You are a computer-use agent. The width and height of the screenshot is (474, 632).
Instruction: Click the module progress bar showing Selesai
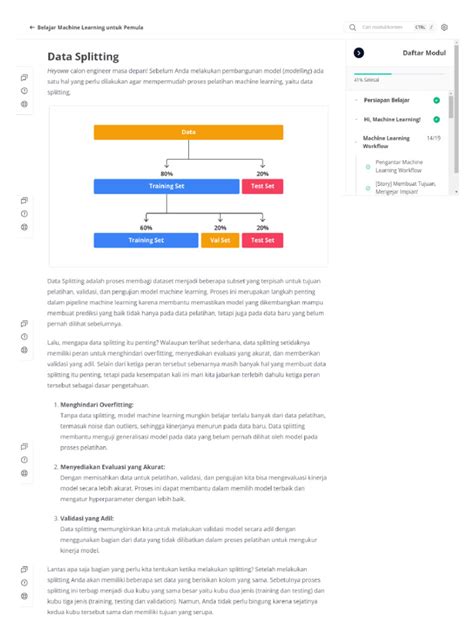point(399,74)
